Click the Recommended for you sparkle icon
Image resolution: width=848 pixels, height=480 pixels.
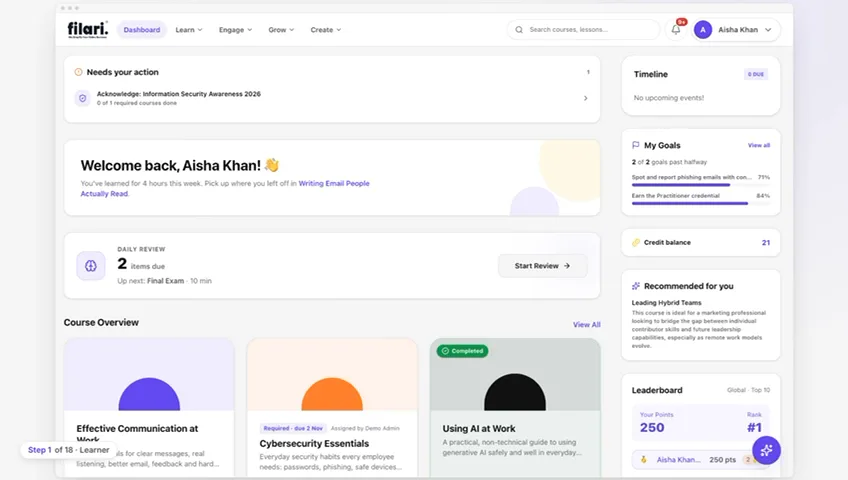pyautogui.click(x=635, y=286)
